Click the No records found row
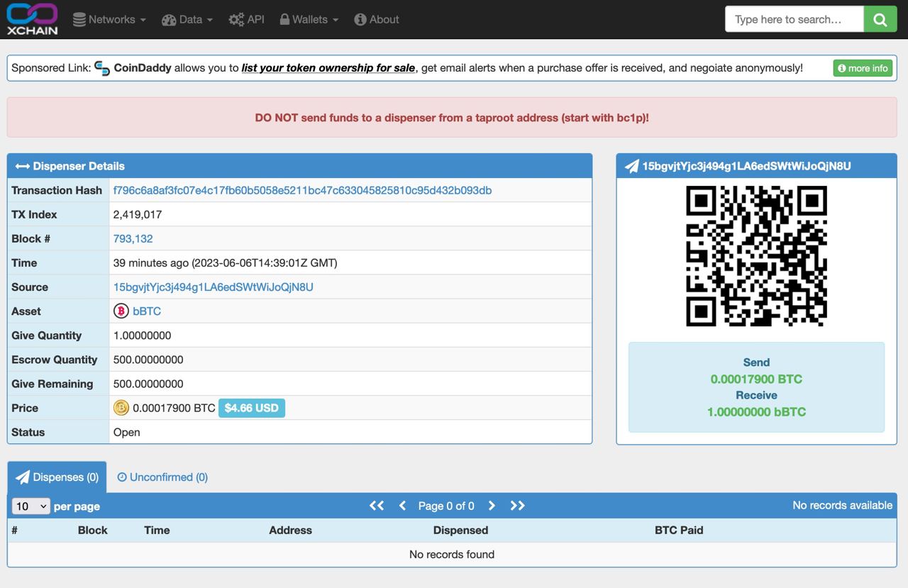The height and width of the screenshot is (588, 908). coord(452,555)
